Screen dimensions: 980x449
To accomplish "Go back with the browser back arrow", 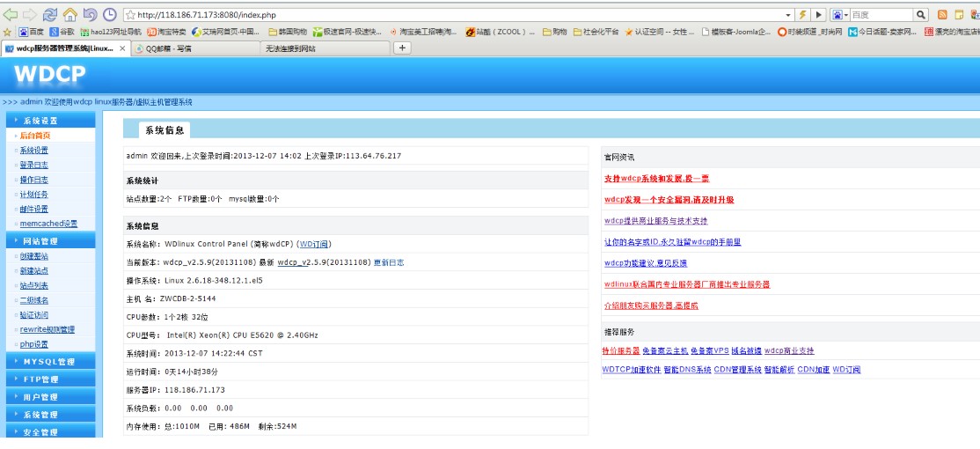I will coord(10,14).
